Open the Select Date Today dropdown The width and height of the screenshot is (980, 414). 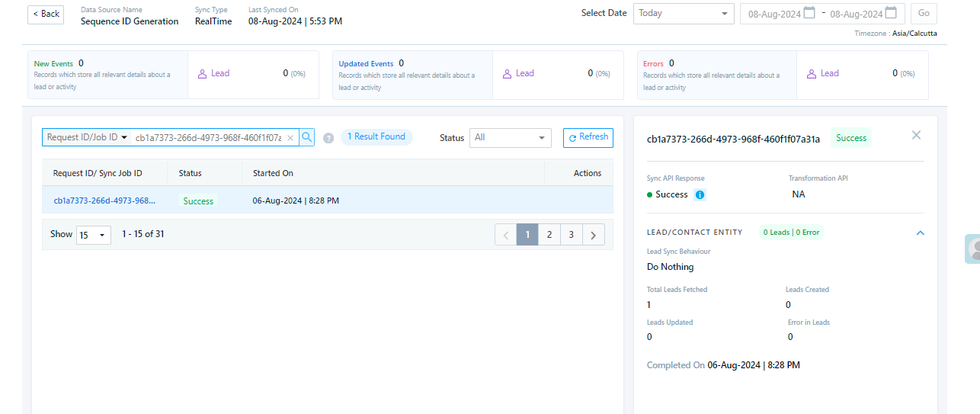[x=684, y=14]
